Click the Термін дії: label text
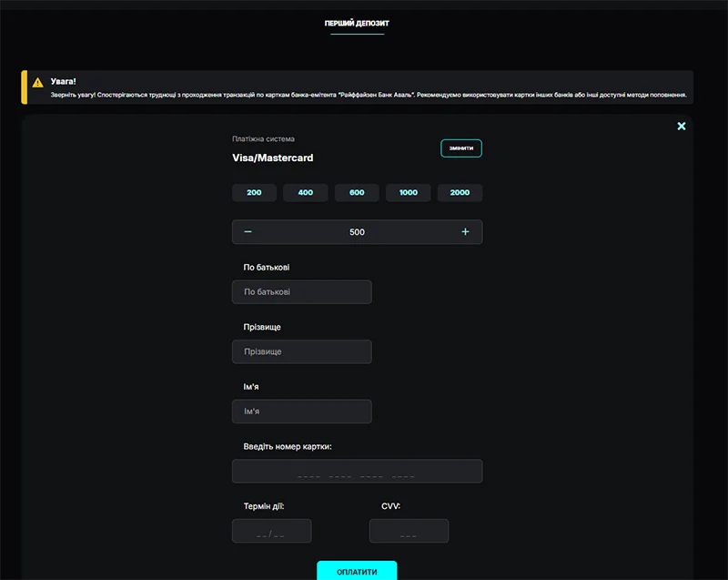The image size is (728, 580). [264, 506]
